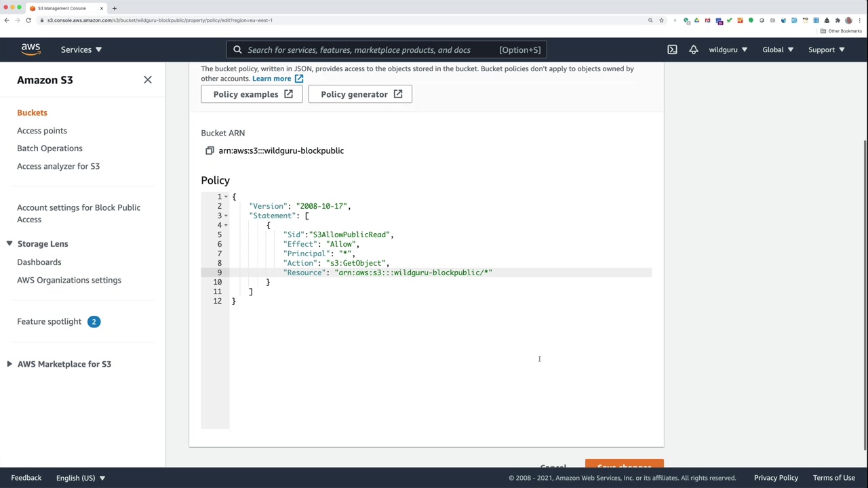Click the browser reload icon

point(28,20)
